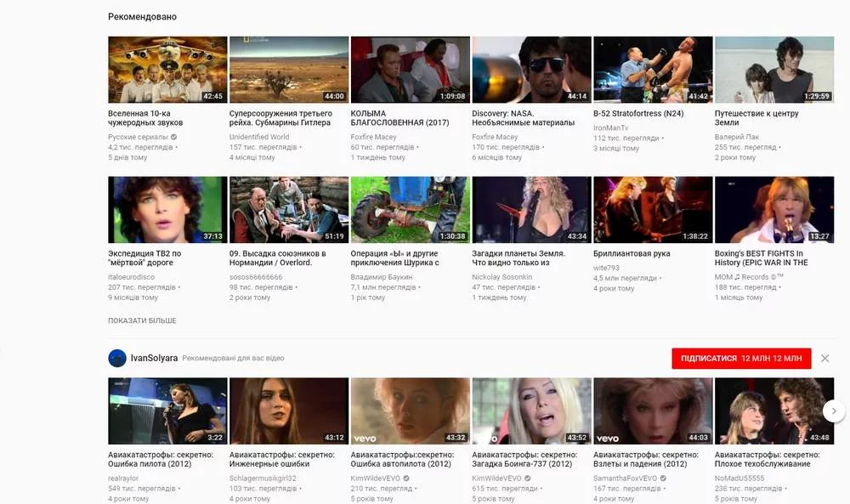Screen dimensions: 850x504
Task: Click title Суперсооружения третьего рейха
Action: click(x=280, y=118)
